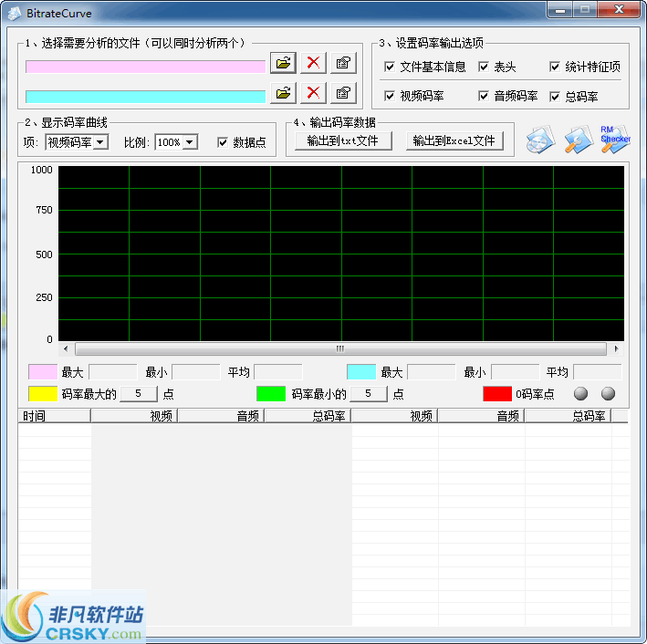The width and height of the screenshot is (647, 644).
Task: Launch the RM Checker tool
Action: point(615,139)
